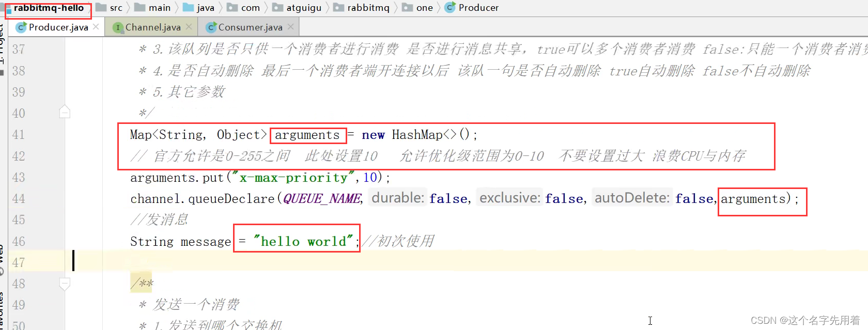Click the "hello world" string literal
Image resolution: width=868 pixels, height=330 pixels.
coord(303,242)
